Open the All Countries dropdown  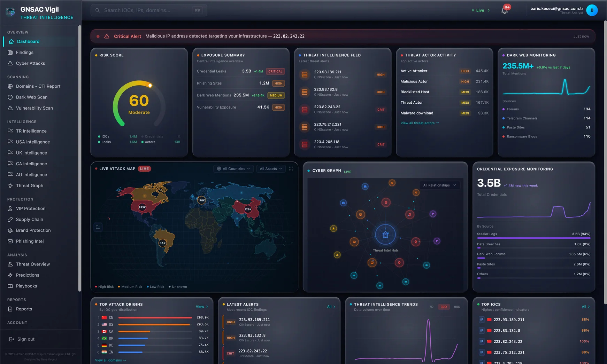tap(233, 169)
